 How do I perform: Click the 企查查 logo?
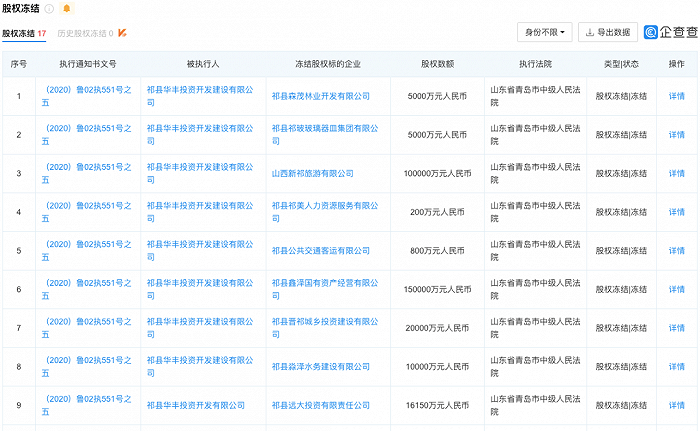pyautogui.click(x=671, y=32)
